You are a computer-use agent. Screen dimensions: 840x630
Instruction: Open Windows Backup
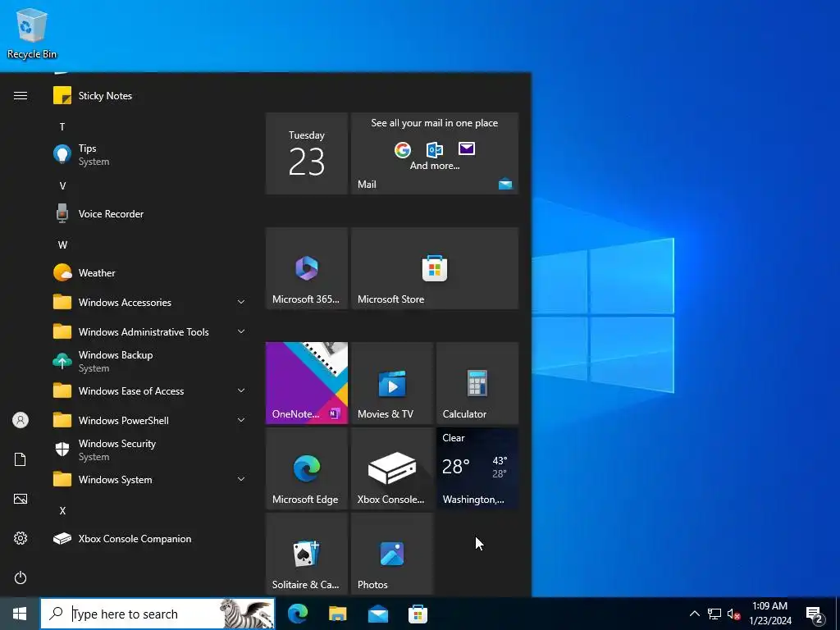(150, 361)
